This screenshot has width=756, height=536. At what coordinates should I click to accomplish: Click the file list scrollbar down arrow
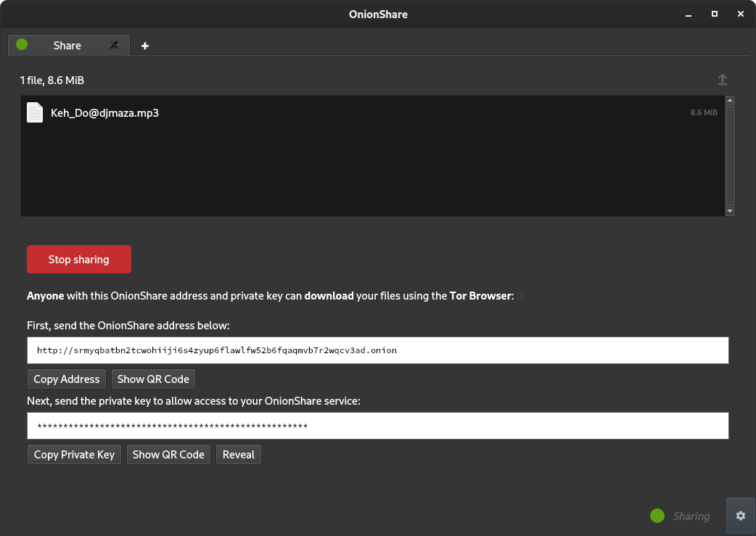point(730,211)
